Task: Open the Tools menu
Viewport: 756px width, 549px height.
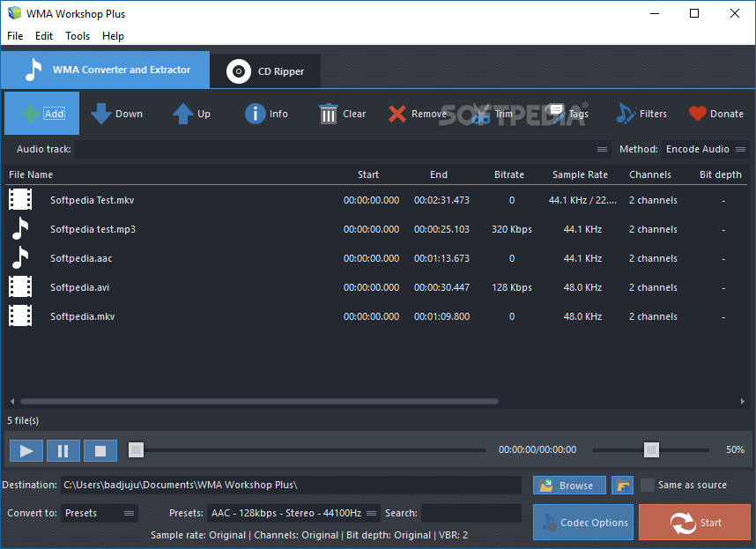Action: 78,35
